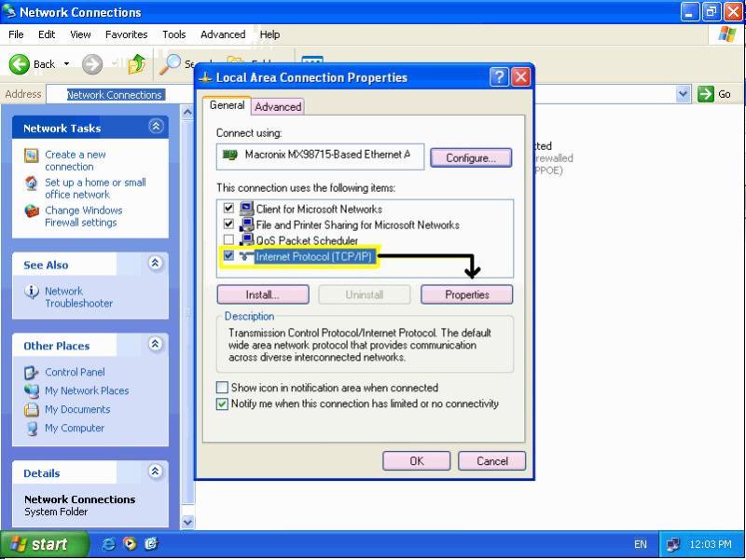The width and height of the screenshot is (746, 560).
Task: Open the Tools menu
Action: tap(173, 34)
